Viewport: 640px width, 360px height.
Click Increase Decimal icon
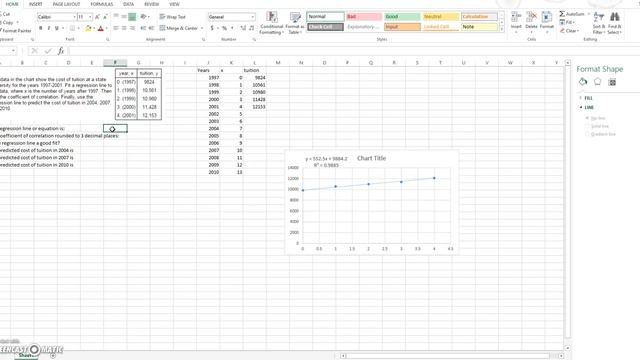[x=243, y=28]
